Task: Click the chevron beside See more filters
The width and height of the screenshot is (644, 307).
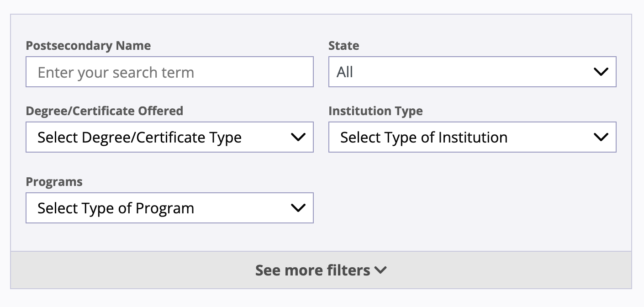Action: tap(380, 270)
